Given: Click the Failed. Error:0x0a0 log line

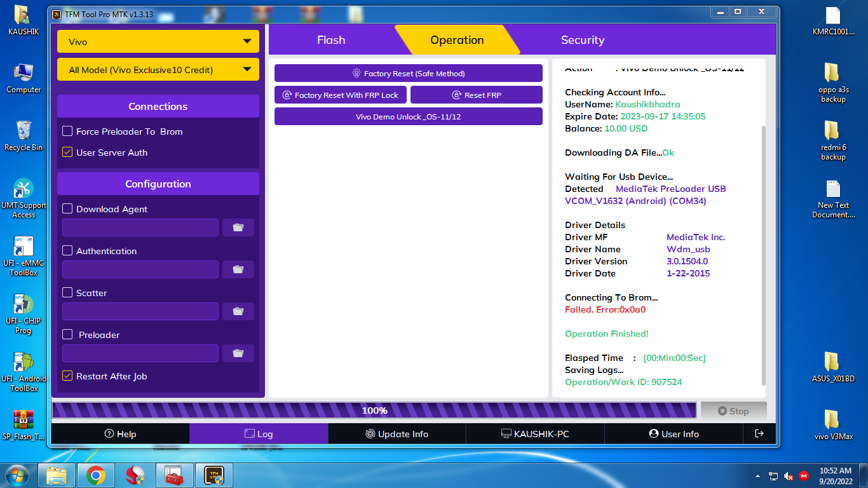Looking at the screenshot, I should tap(605, 309).
